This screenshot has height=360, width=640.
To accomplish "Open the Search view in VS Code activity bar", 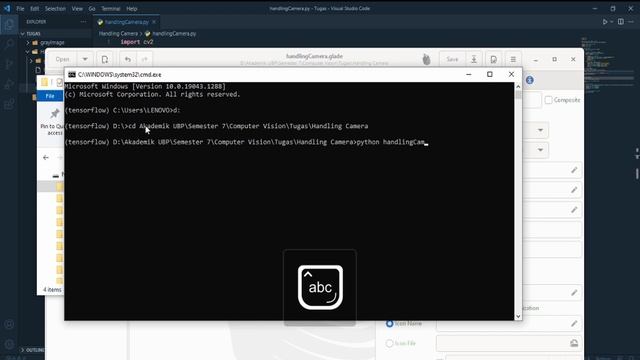I will pos(9,44).
